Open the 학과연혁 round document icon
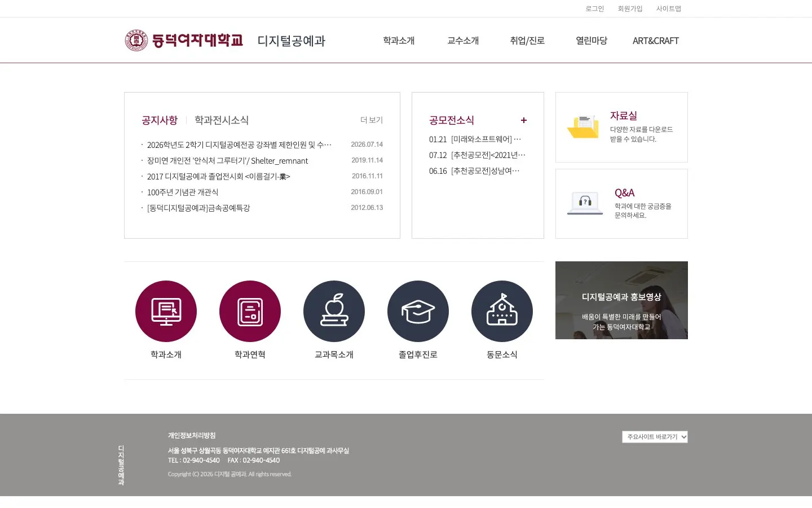This screenshot has height=508, width=812. 250,311
